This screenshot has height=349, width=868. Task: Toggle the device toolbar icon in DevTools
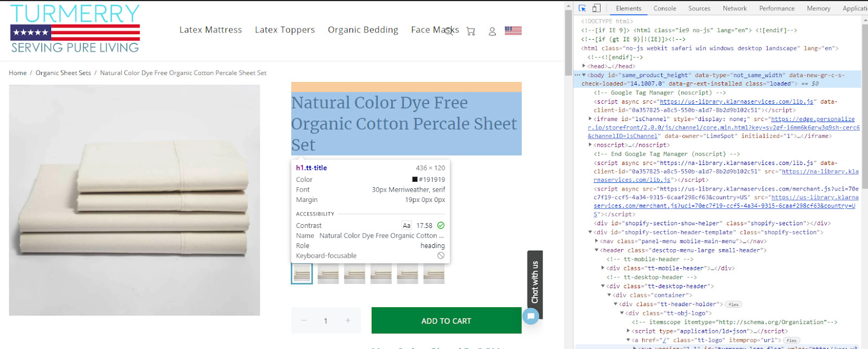[596, 8]
